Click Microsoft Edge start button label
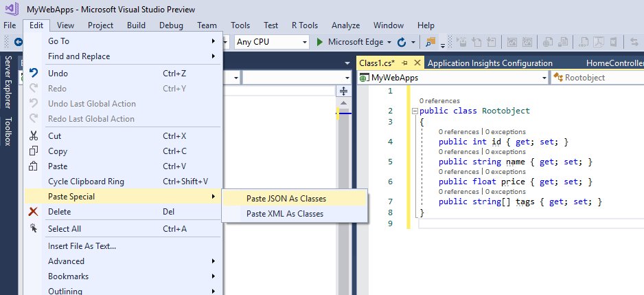 356,42
